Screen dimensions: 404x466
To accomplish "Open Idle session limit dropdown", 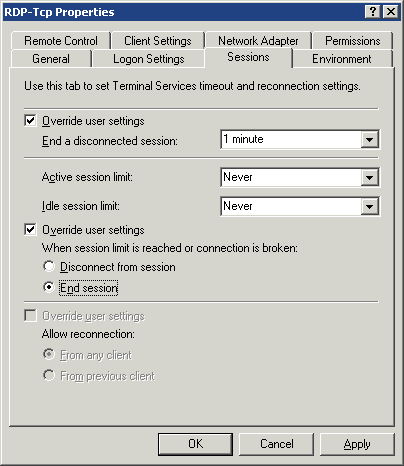I will (369, 206).
